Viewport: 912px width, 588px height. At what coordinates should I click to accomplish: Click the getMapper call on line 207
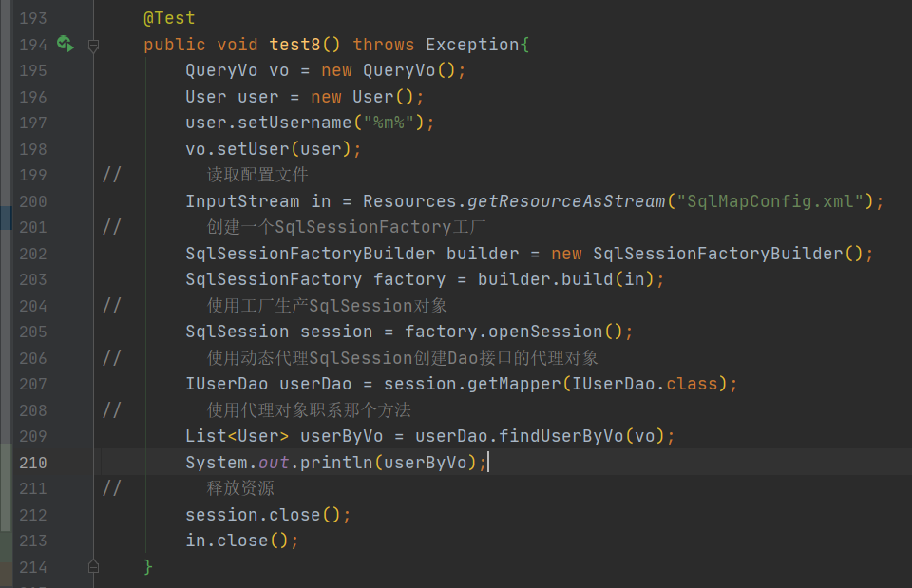click(514, 384)
